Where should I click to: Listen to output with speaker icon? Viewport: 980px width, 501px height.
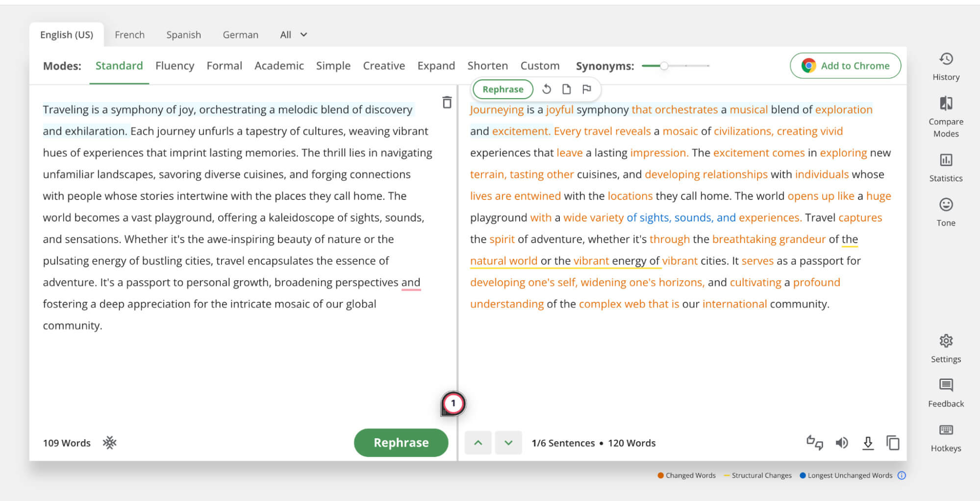pos(842,443)
